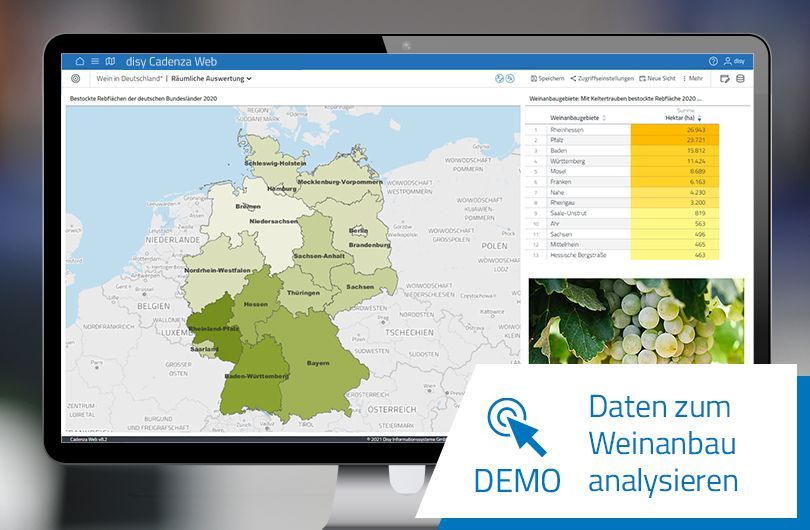Open the help question mark icon
This screenshot has width=810, height=530.
click(713, 61)
